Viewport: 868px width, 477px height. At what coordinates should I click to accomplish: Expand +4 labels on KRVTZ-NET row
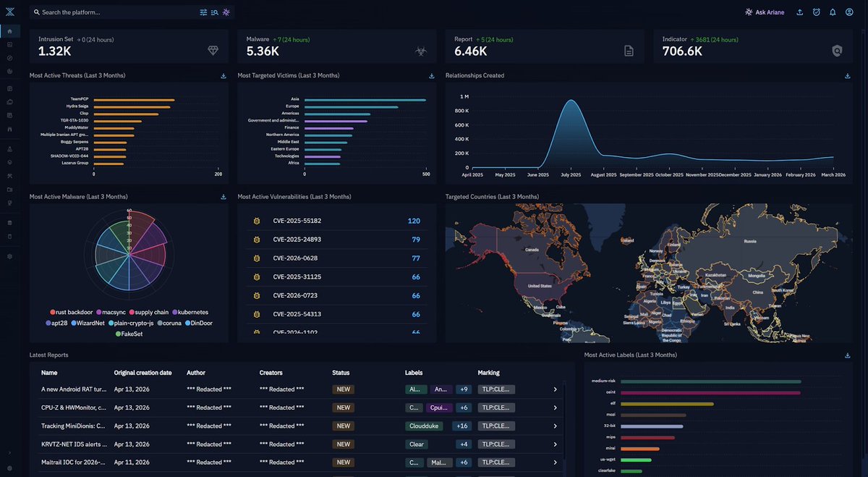(x=464, y=444)
